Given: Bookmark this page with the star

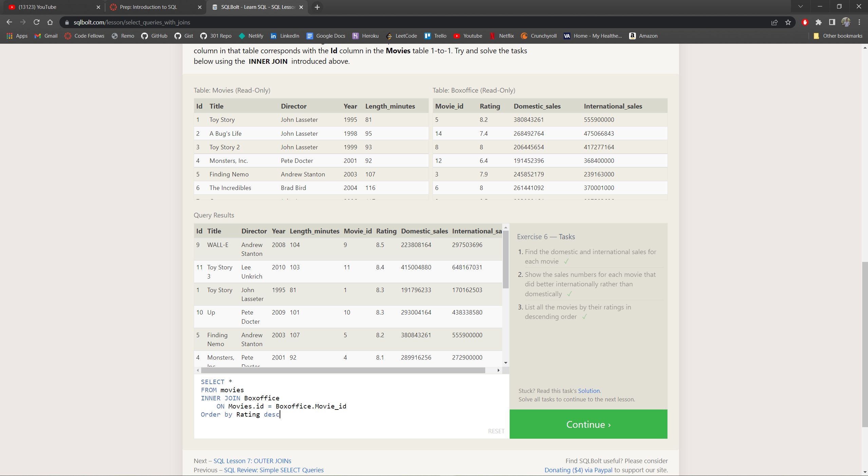Looking at the screenshot, I should pos(788,22).
